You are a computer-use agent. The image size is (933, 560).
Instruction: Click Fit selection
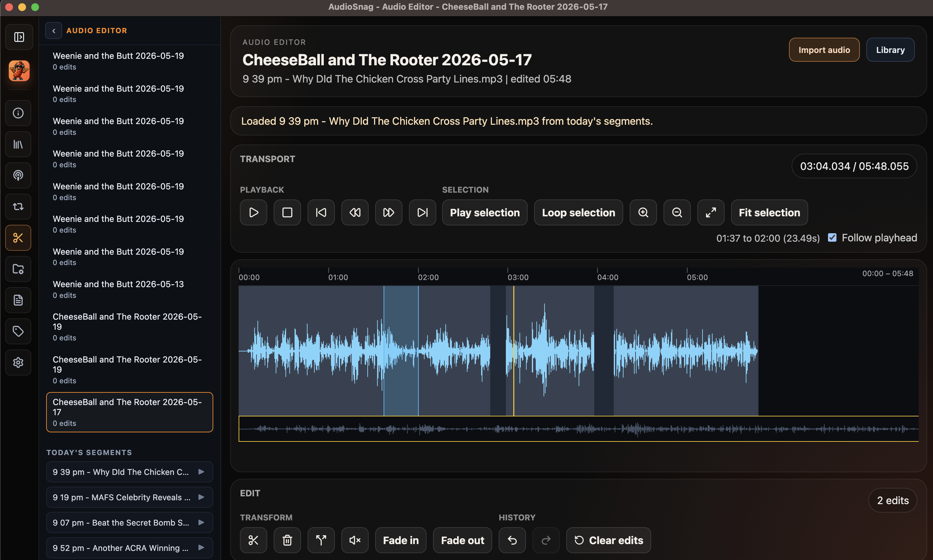point(769,212)
